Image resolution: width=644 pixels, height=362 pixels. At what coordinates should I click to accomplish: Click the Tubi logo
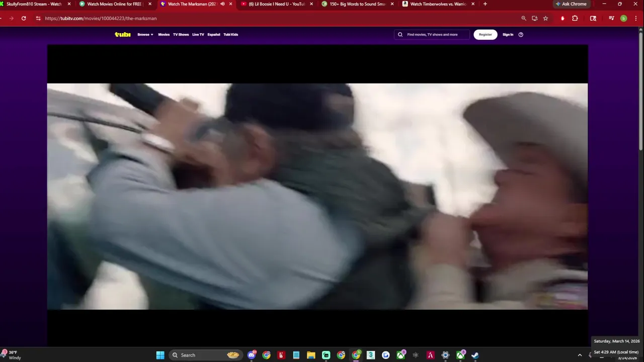[x=123, y=35]
